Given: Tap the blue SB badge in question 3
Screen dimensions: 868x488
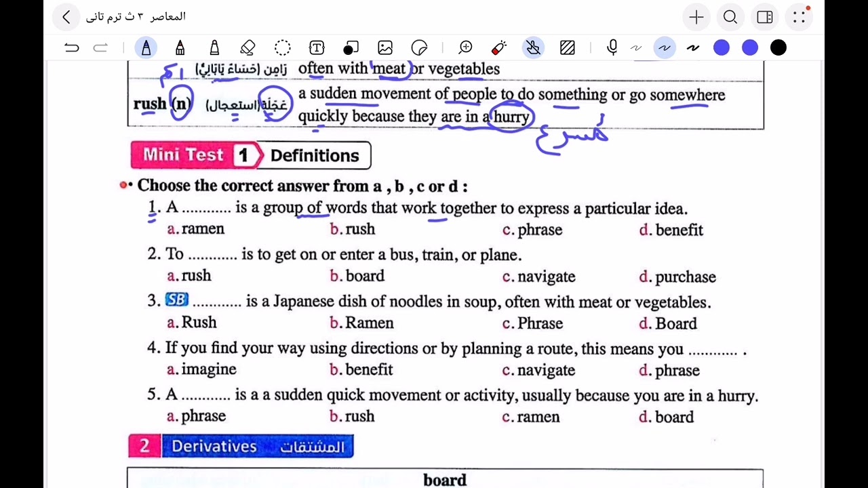Looking at the screenshot, I should tap(177, 300).
